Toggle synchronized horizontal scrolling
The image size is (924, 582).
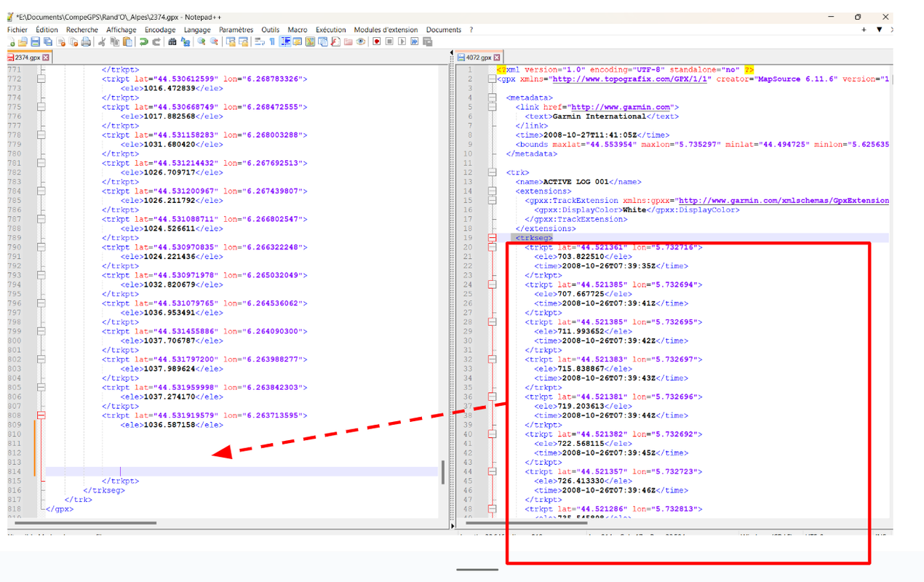coord(243,42)
